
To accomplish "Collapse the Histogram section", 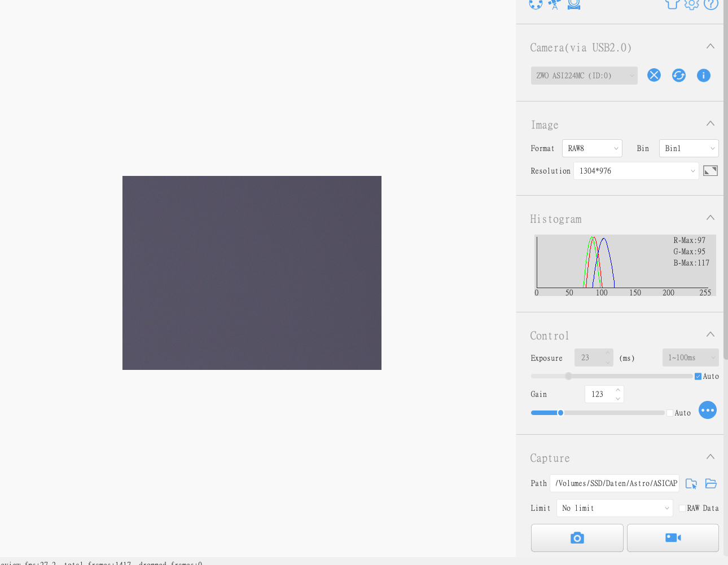I will (711, 218).
